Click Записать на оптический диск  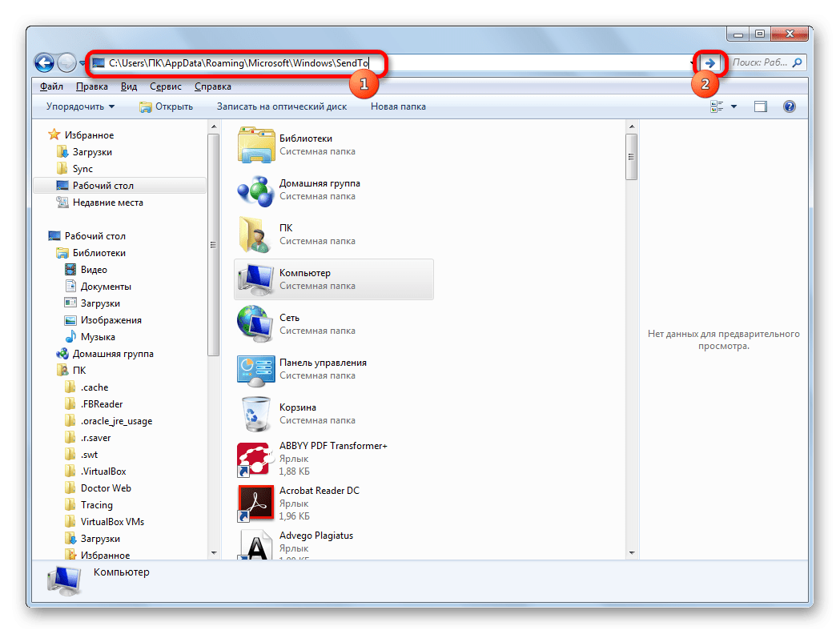[282, 106]
